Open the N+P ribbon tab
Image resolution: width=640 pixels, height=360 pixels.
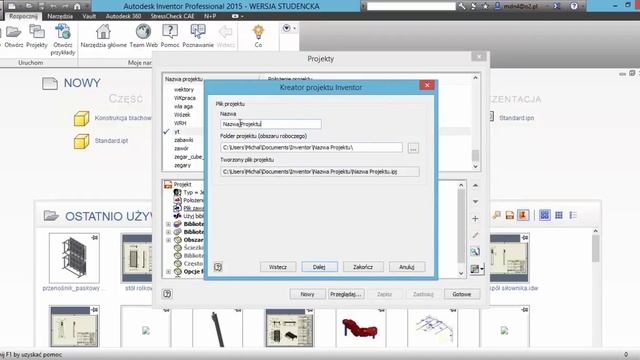coord(210,16)
